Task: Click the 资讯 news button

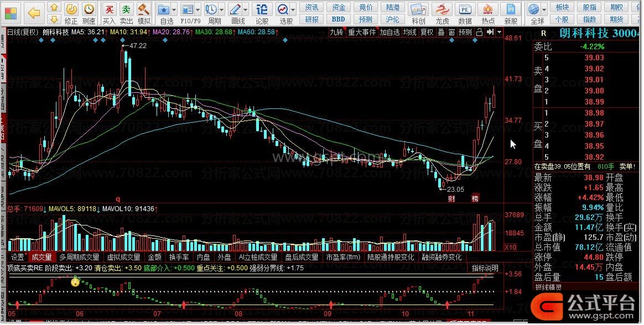Action: coord(311,7)
